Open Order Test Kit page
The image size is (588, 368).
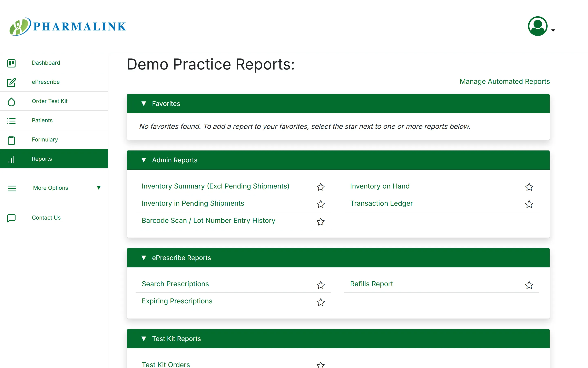(x=50, y=101)
